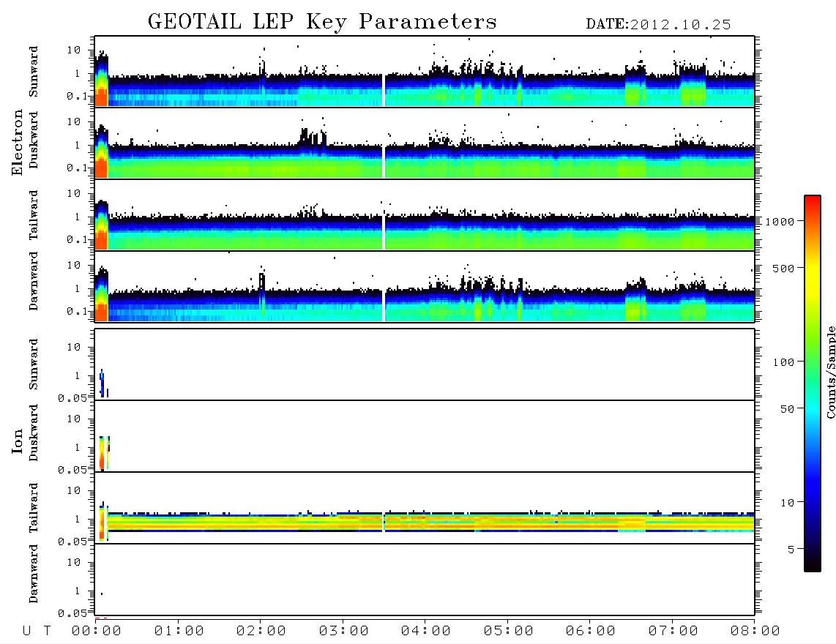The height and width of the screenshot is (644, 836).
Task: Click the 04:00 time axis label
Action: point(426,631)
